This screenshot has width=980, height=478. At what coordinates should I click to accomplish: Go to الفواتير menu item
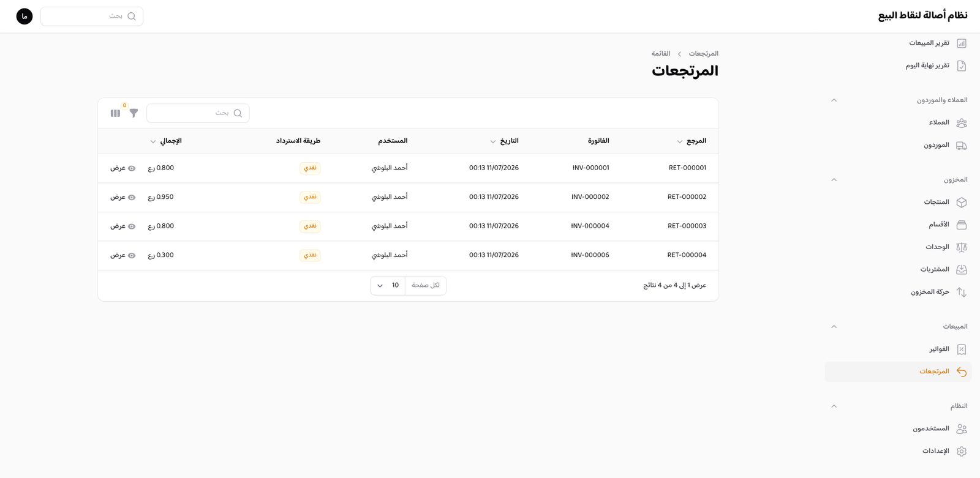[x=898, y=349]
